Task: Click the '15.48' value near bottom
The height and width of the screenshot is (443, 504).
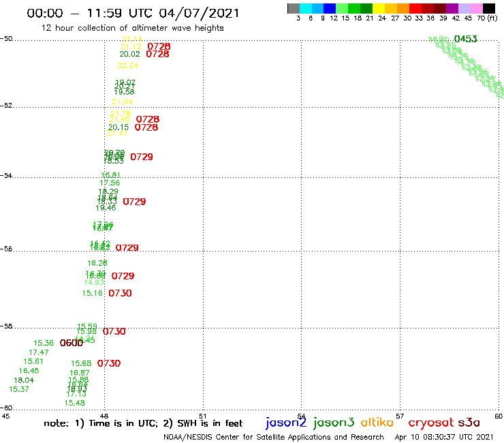Action: click(x=74, y=403)
